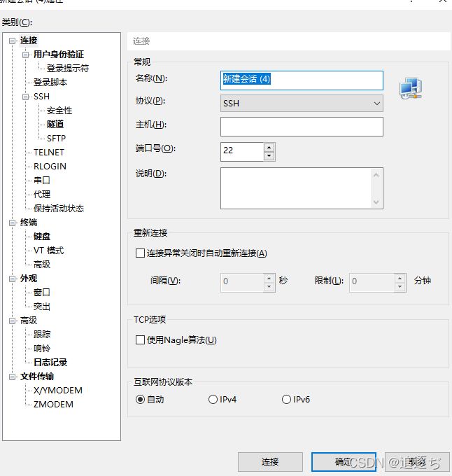Select 外观 tree item
The image size is (452, 476).
pyautogui.click(x=29, y=278)
